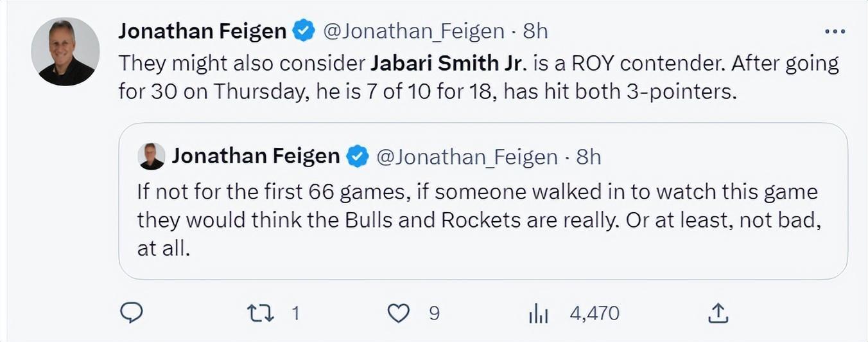868x342 pixels.
Task: Click the Jonathan Feigen name in quoted tweet
Action: (x=256, y=156)
